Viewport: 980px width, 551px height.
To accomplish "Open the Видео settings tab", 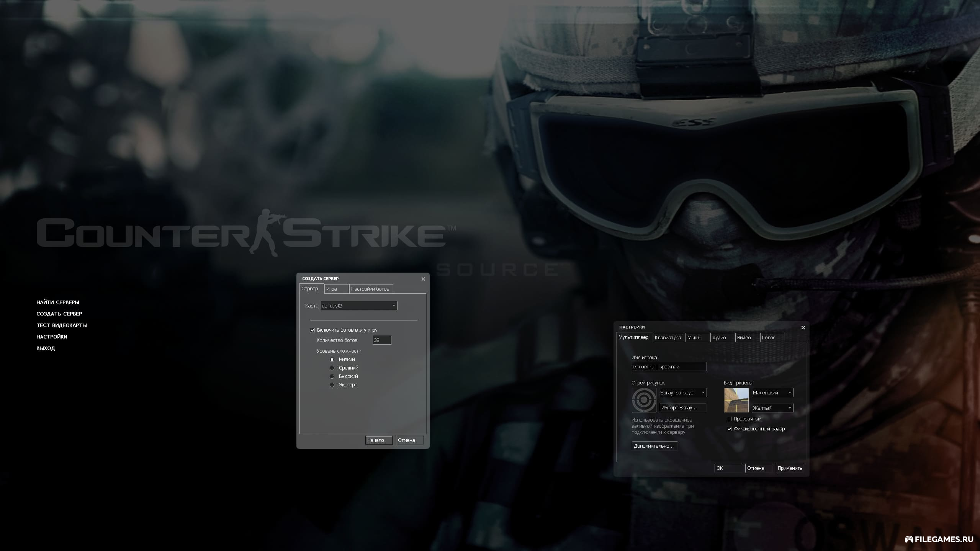I will 748,338.
